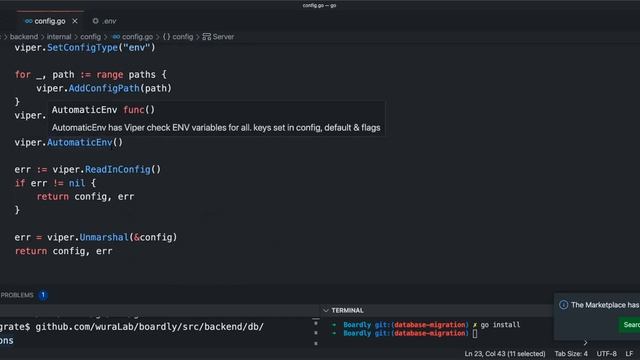Click AddConfigPath method call
This screenshot has width=640, height=360.
point(104,88)
